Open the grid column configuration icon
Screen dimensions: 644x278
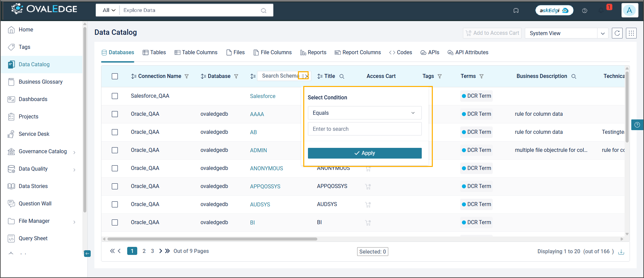[x=631, y=33]
